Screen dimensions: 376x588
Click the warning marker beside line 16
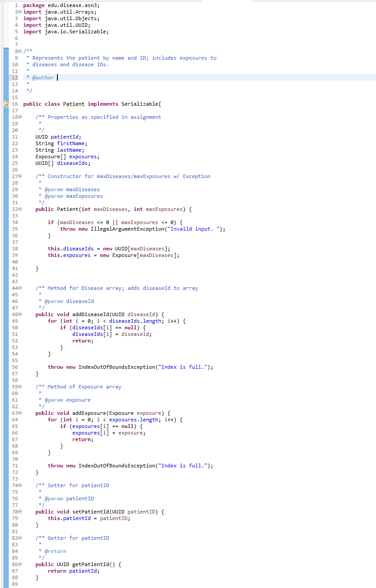6,104
